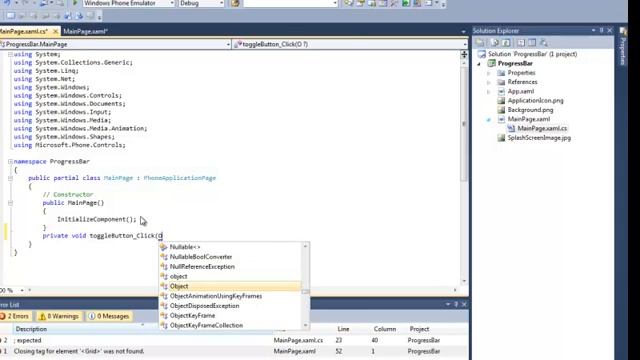Collapse the namespace ProgressBar block
The width and height of the screenshot is (640, 360).
(10, 162)
